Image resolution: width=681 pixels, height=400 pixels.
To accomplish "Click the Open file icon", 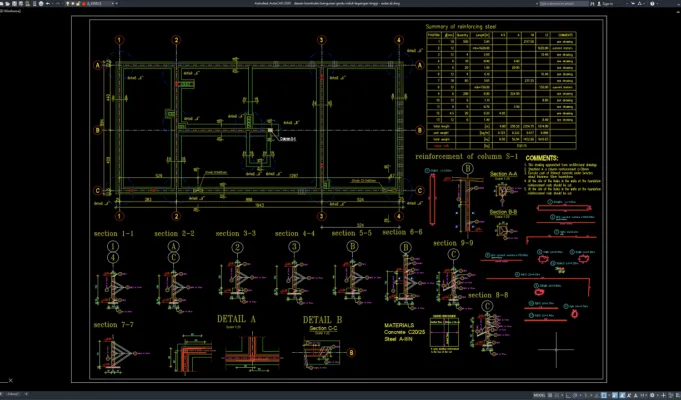I will 7,3.
